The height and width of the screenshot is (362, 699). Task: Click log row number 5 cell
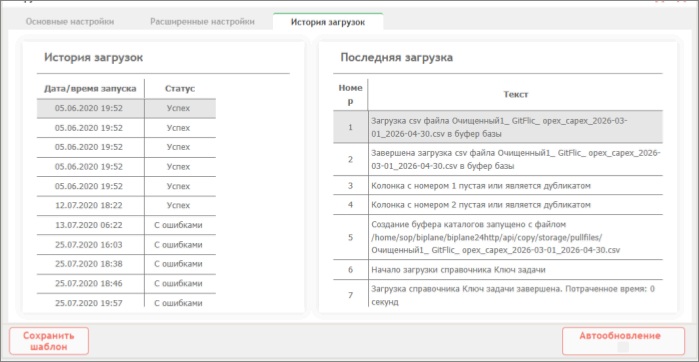point(350,237)
